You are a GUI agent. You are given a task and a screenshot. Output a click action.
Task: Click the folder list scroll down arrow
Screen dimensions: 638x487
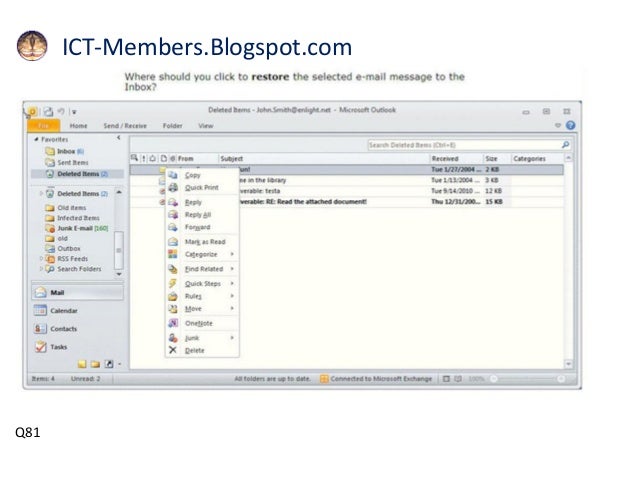pos(119,274)
